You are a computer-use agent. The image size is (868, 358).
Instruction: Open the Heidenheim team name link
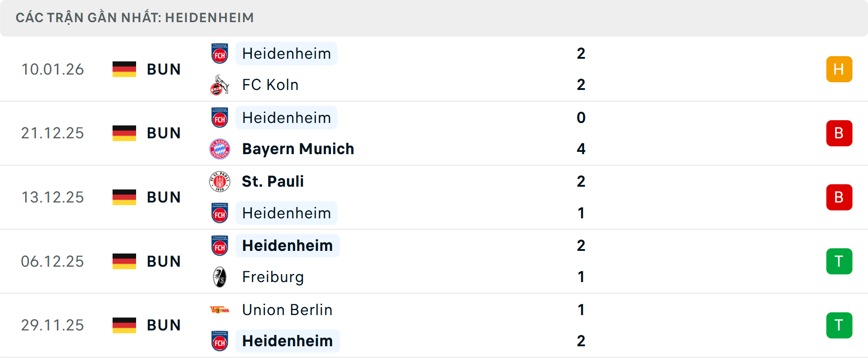tap(286, 53)
